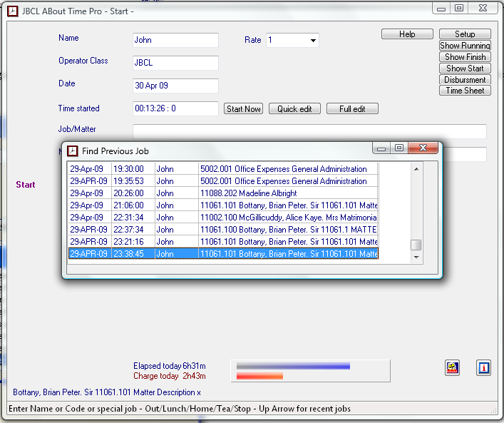Click the Show Start button

click(465, 68)
